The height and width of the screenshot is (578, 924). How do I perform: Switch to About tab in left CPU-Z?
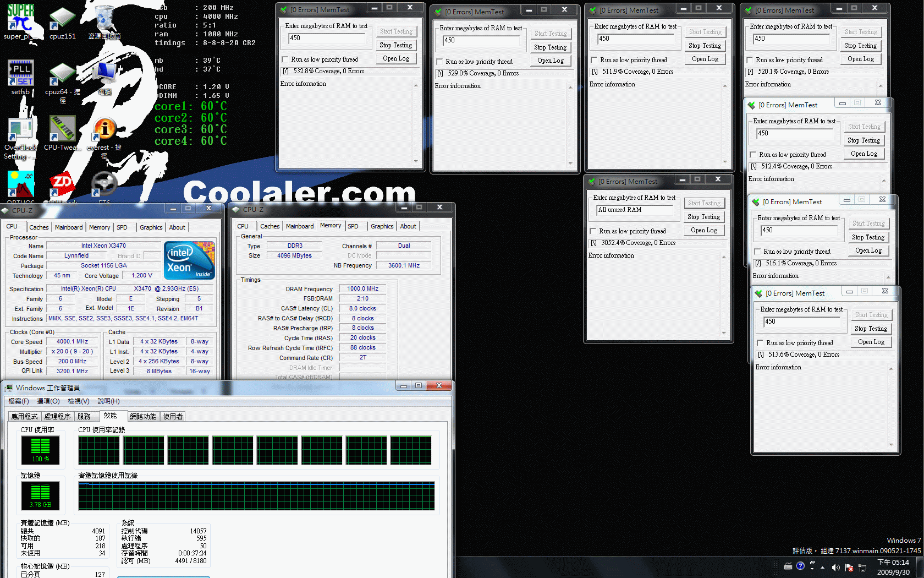[177, 227]
